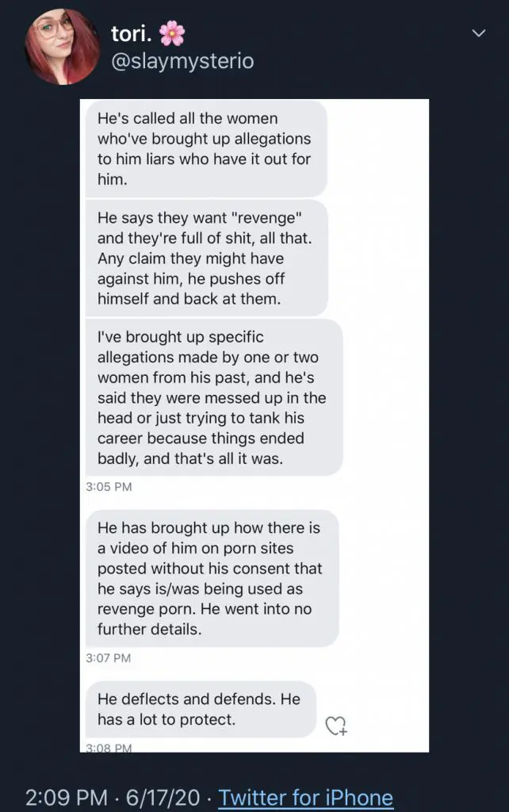Open tori's profile picture avatar
This screenshot has width=509, height=812.
(63, 47)
